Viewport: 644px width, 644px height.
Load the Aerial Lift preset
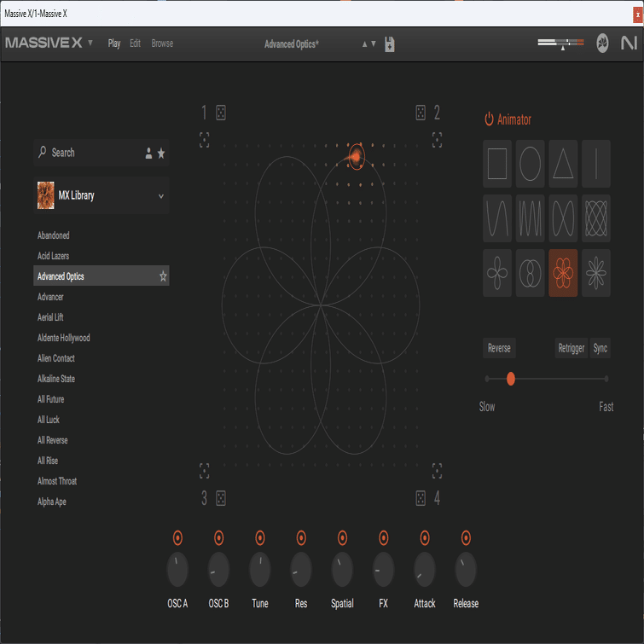[x=50, y=317]
